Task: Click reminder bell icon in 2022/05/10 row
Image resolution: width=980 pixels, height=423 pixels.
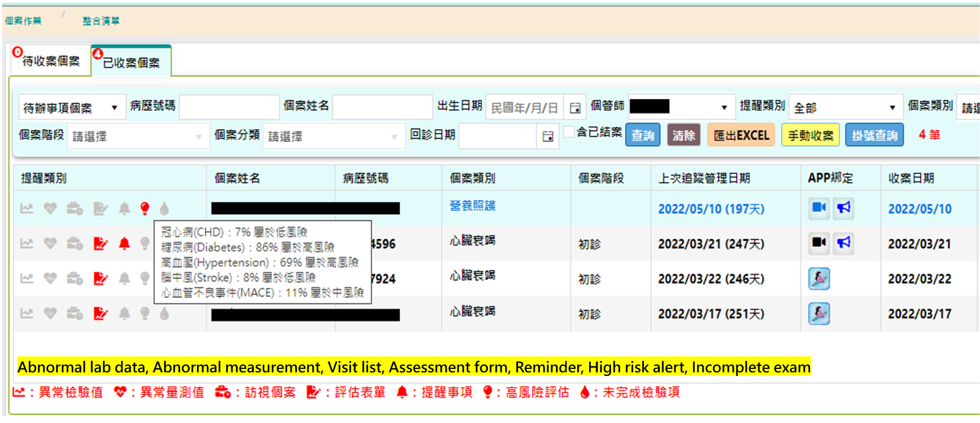Action: click(124, 209)
